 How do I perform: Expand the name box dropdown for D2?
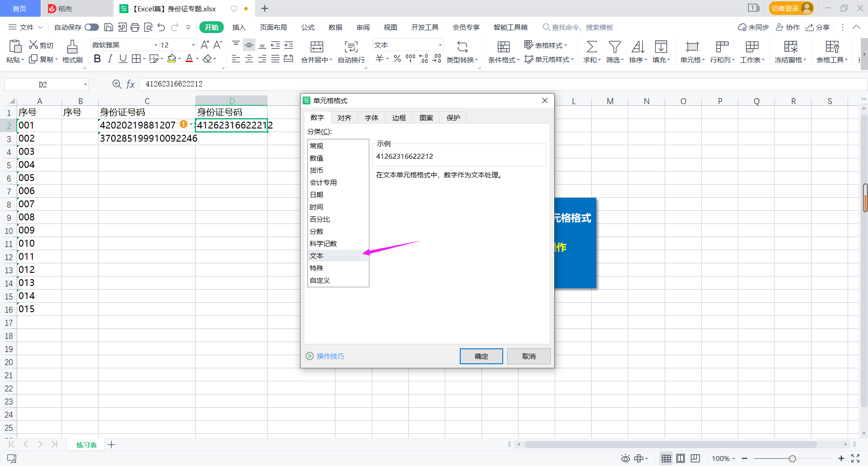coord(85,85)
